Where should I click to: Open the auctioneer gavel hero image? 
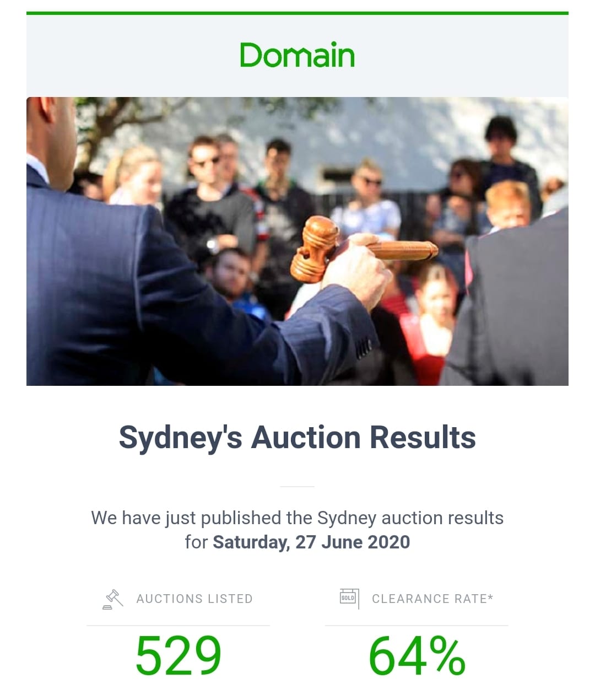point(297,241)
